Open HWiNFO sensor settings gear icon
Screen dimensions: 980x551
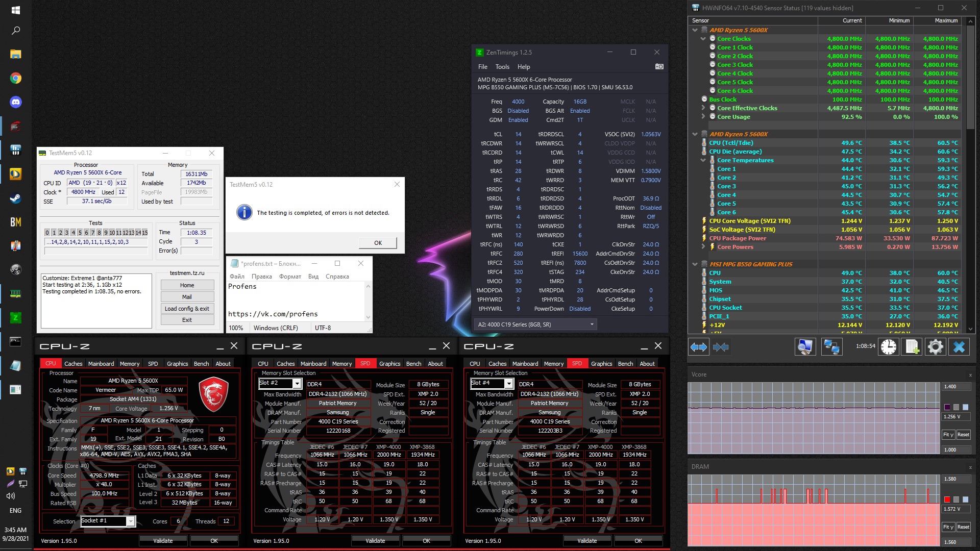935,347
